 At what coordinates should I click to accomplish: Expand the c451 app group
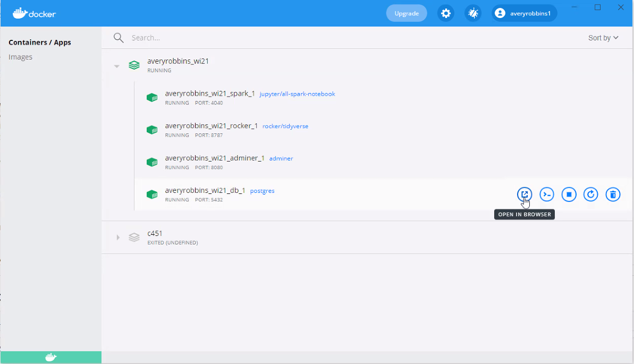pos(117,238)
